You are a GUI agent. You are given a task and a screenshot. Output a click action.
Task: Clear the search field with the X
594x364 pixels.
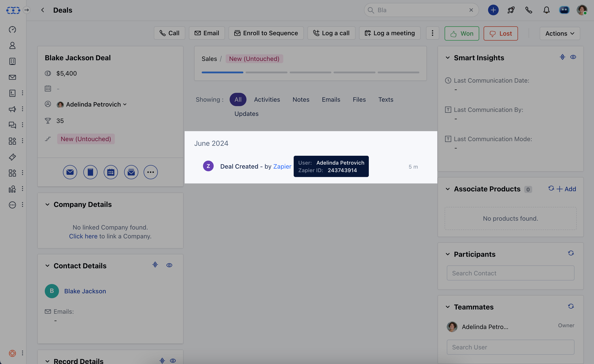coord(471,10)
